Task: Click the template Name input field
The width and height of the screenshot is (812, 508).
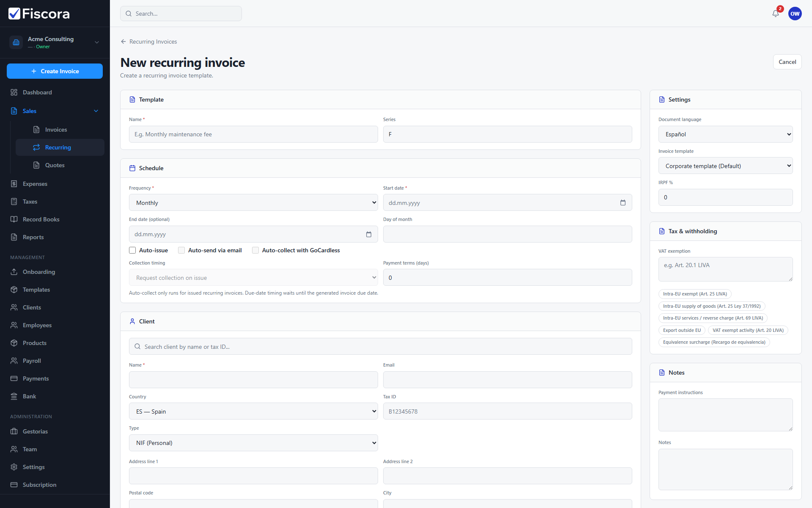Action: coord(253,134)
